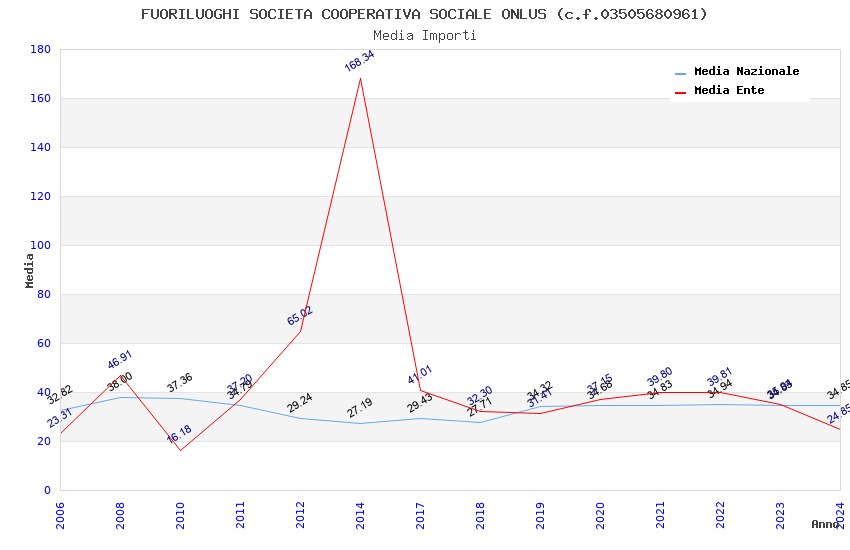850x550 pixels.
Task: Click the 2014 year axis label
Action: click(360, 515)
